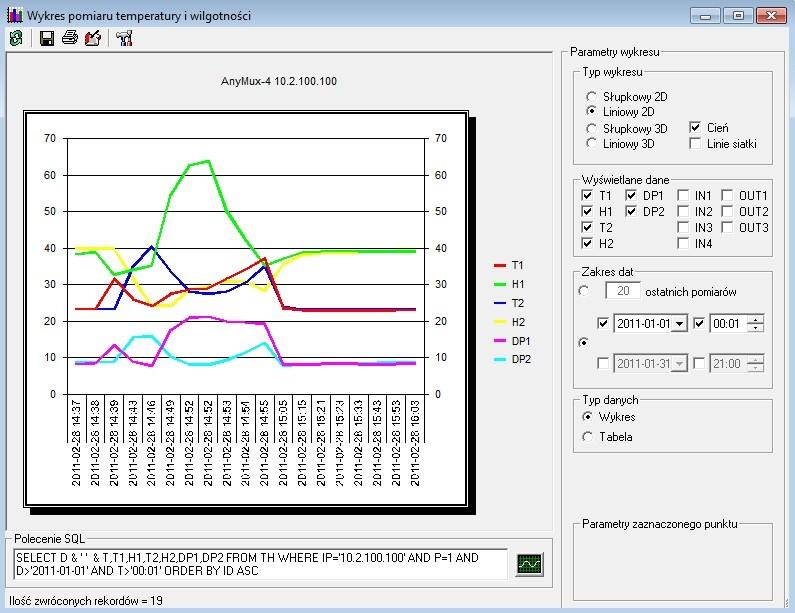Enable end date checkbox beside 2011-01-31
The image size is (795, 613).
click(603, 363)
